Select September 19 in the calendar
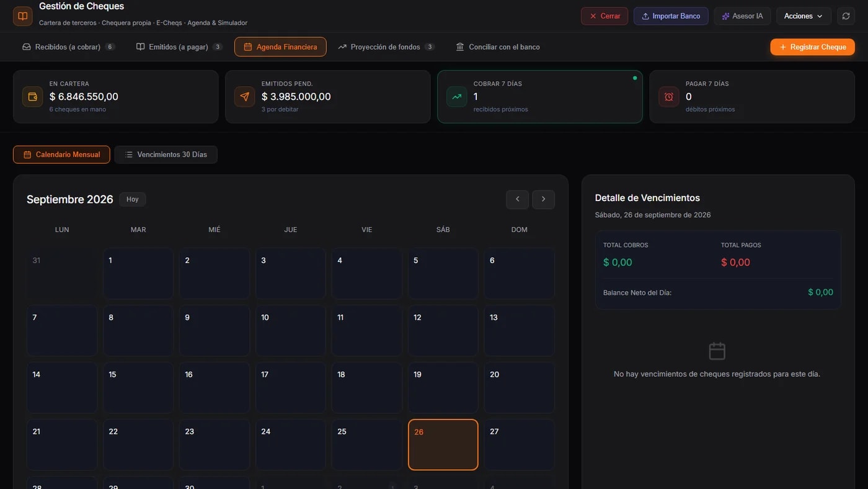The image size is (868, 489). [x=443, y=388]
